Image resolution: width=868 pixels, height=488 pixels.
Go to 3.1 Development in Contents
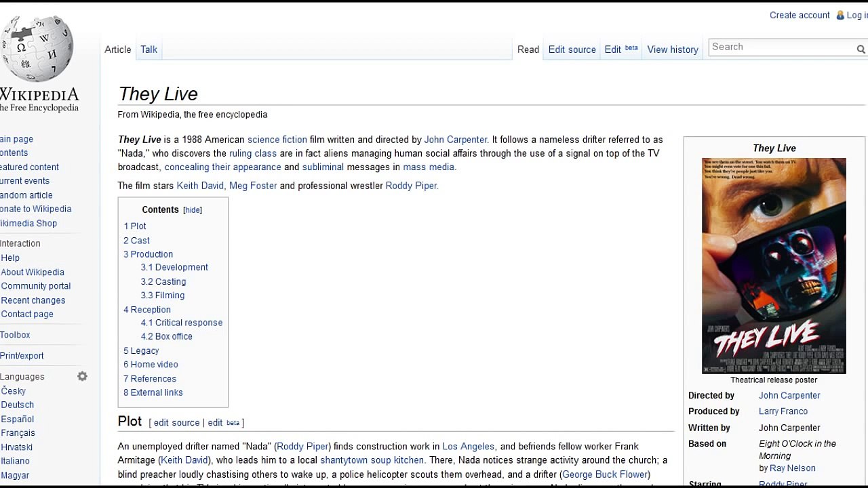pos(174,267)
